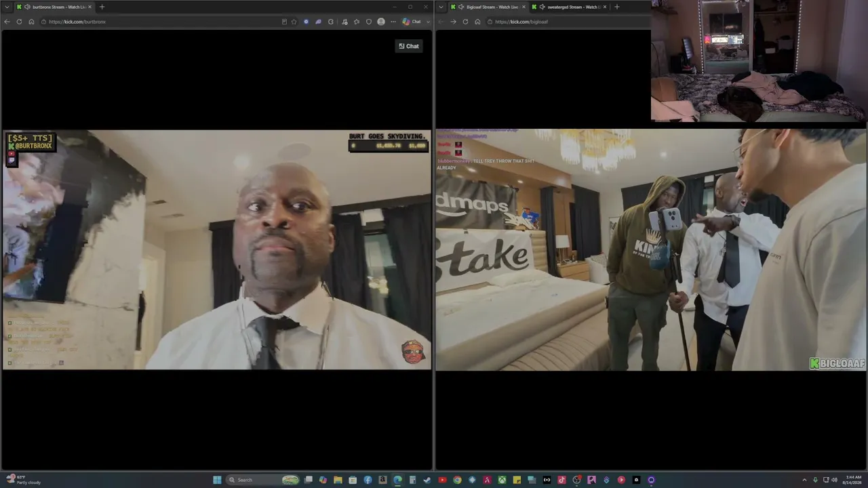
Task: Switch to the sweatergxd Stream tab
Action: 568,7
